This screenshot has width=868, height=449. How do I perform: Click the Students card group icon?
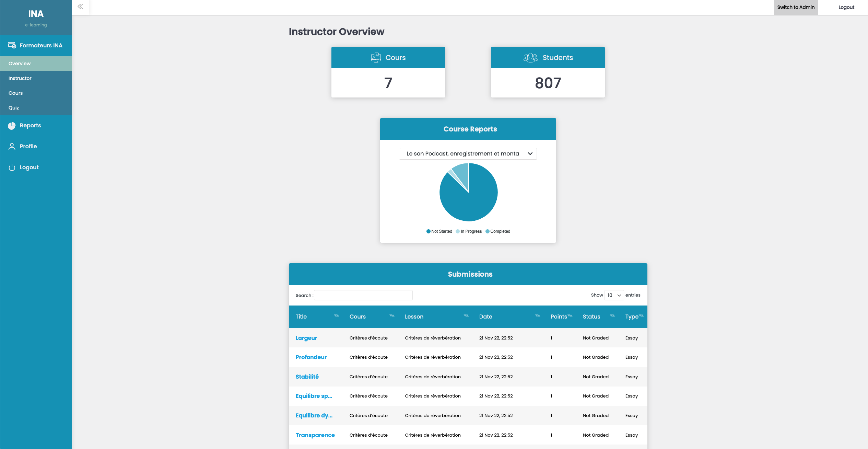point(530,58)
